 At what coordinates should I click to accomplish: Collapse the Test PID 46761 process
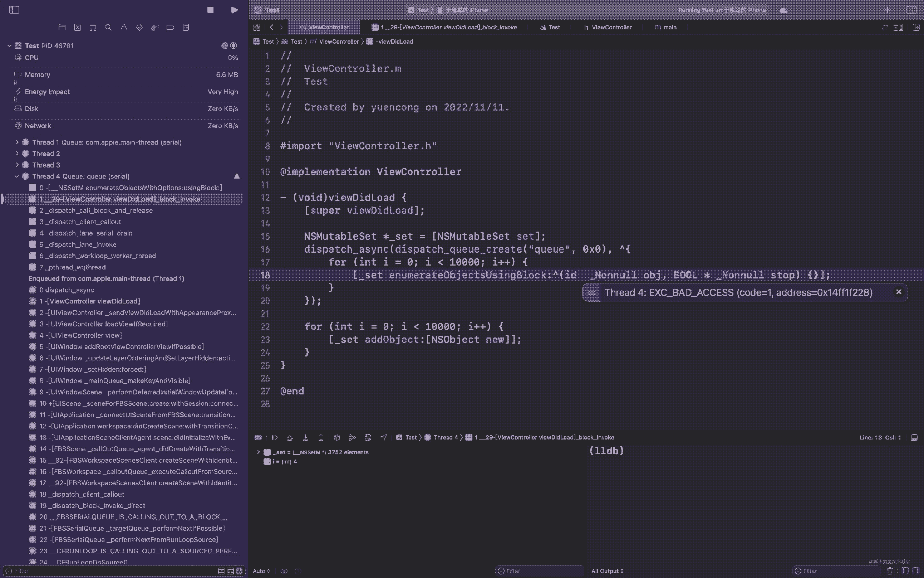pos(9,45)
